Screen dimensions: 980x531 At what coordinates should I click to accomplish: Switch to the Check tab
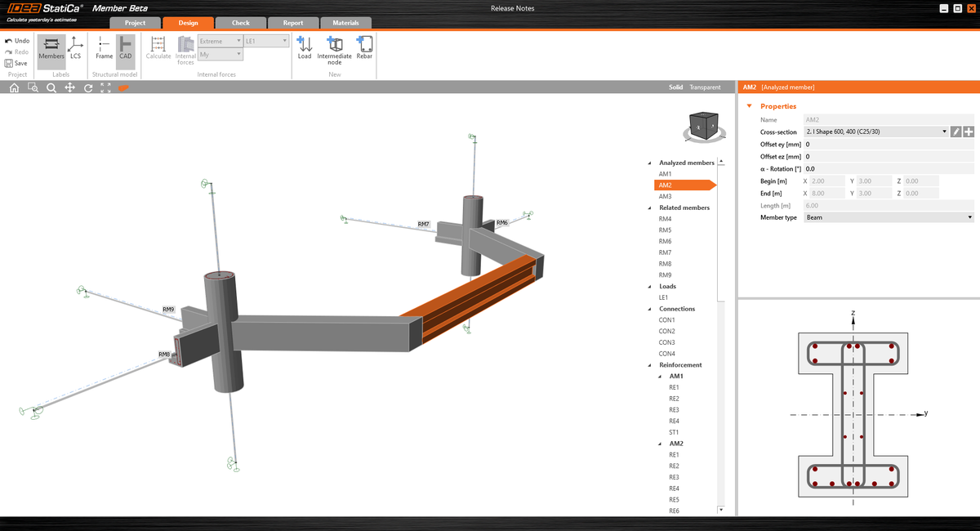click(240, 23)
